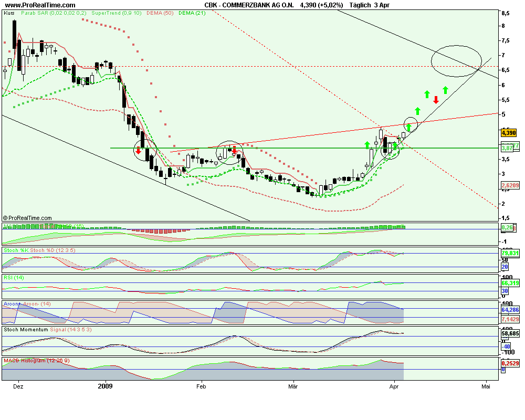The width and height of the screenshot is (525, 420).
Task: Click the DEMA (21) legend entry
Action: coord(192,13)
